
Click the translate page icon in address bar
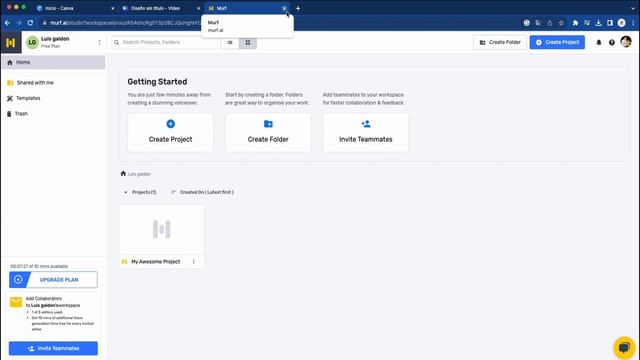(x=538, y=23)
